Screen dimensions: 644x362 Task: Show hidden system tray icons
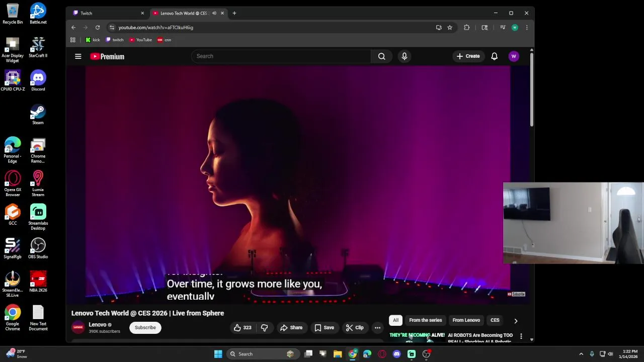coord(581,354)
